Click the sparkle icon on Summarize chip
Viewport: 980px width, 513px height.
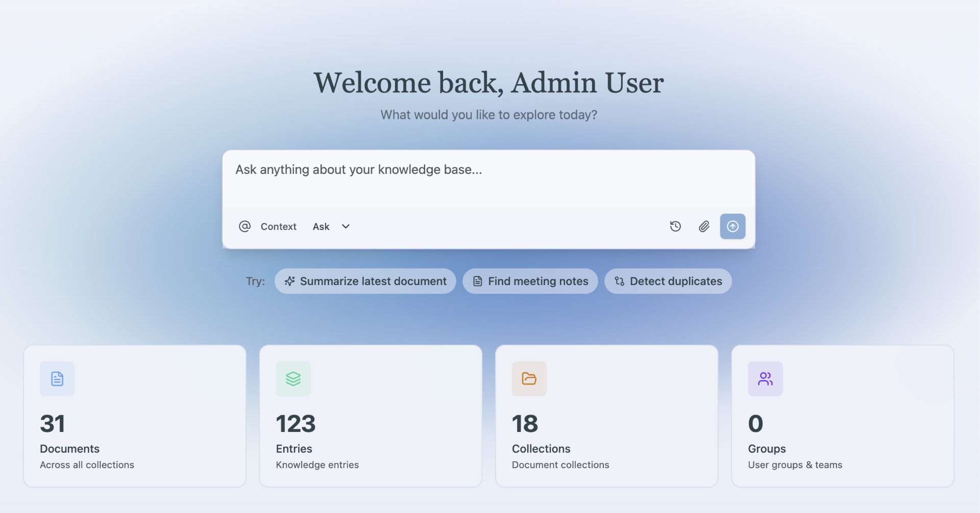click(290, 281)
